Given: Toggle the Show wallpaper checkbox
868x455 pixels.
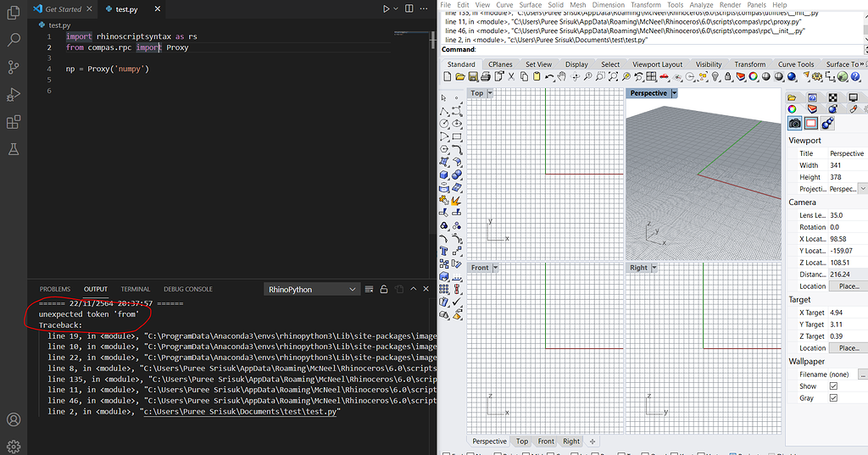Looking at the screenshot, I should 834,386.
